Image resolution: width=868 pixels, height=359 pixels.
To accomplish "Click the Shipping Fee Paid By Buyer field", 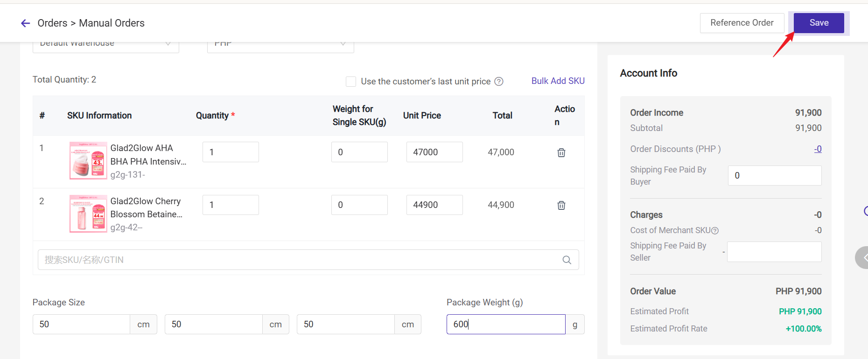I will 774,176.
